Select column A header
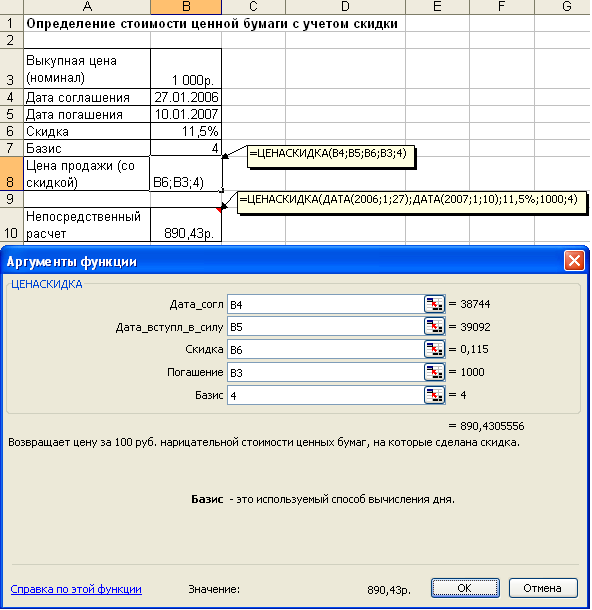The width and height of the screenshot is (592, 610). pyautogui.click(x=87, y=7)
